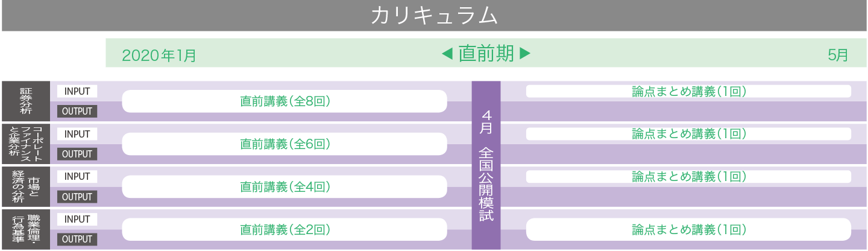Image resolution: width=868 pixels, height=251 pixels.
Task: Click OUTPUT tag in the 市場と経済の分析 row
Action: point(77,197)
